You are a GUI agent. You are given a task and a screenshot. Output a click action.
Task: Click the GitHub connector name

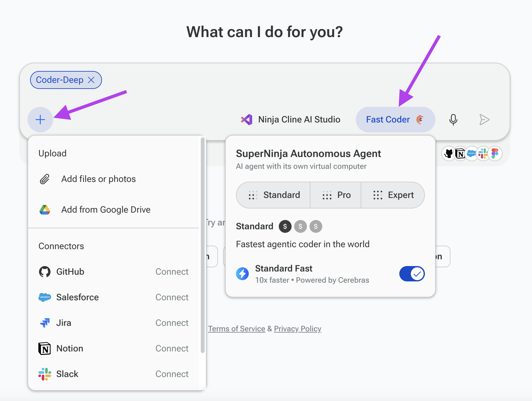coord(70,272)
